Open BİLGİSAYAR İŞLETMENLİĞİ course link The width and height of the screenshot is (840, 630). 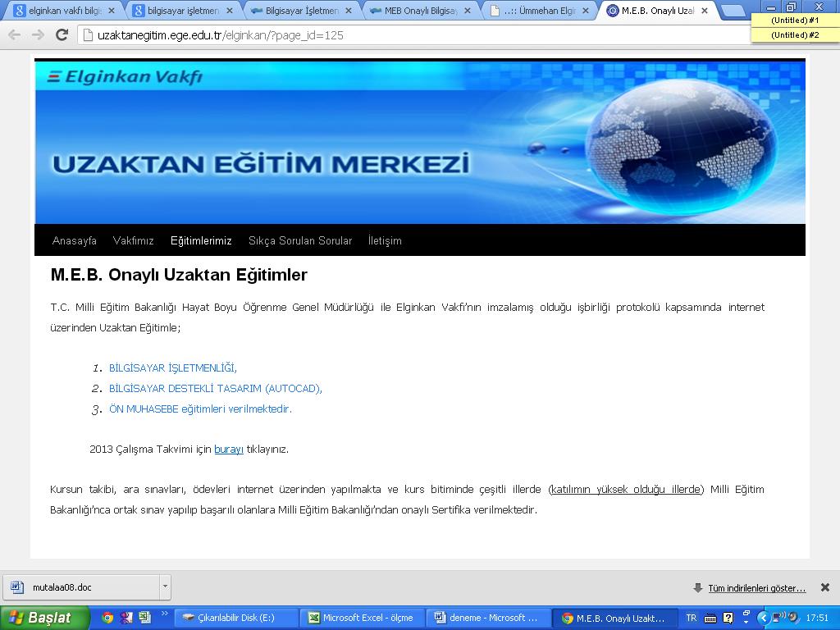pyautogui.click(x=172, y=368)
